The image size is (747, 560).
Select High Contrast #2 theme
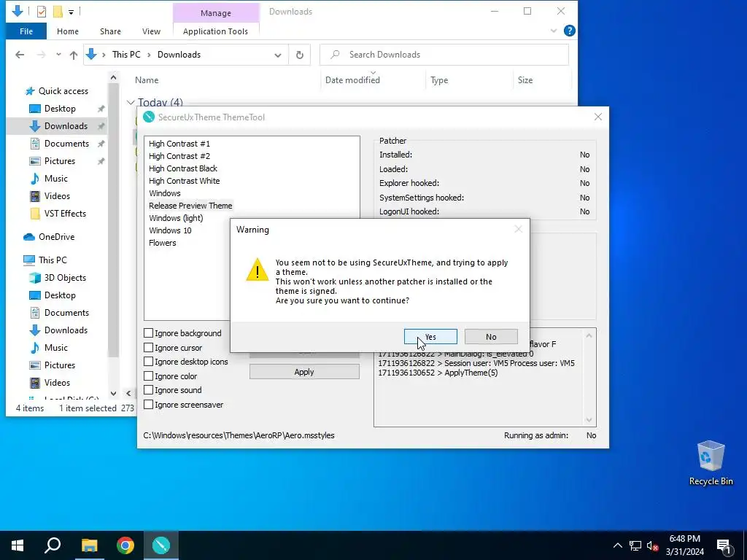[x=179, y=156]
